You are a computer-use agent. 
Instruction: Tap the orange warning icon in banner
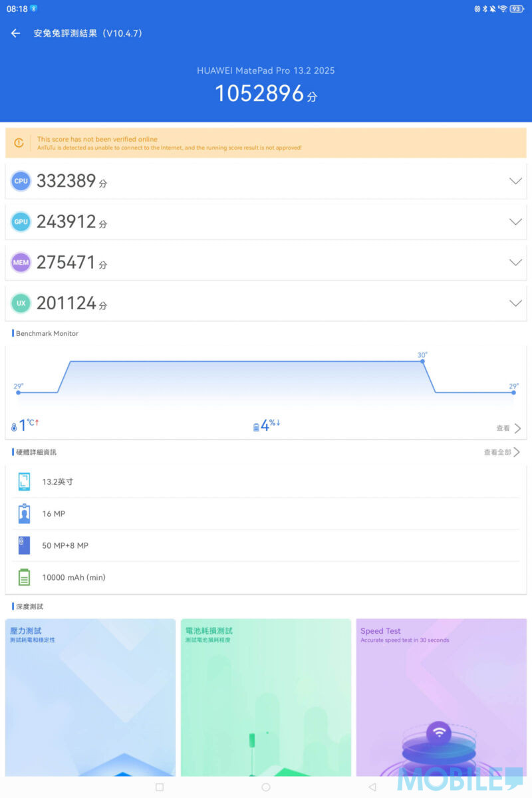19,143
